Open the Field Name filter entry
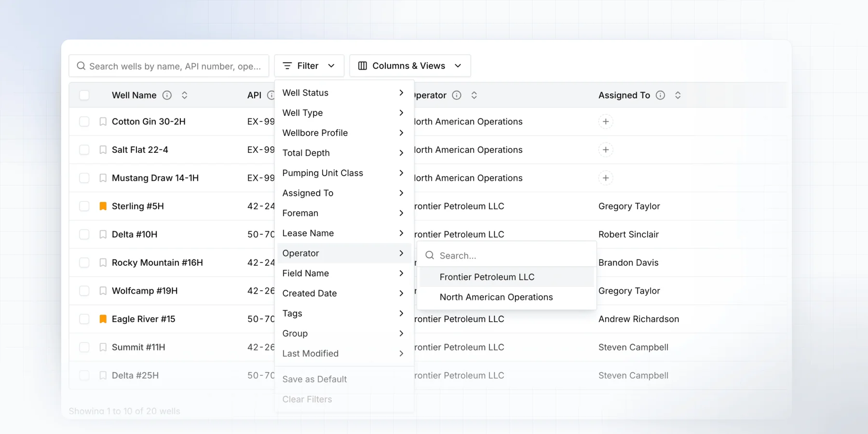 pos(344,273)
